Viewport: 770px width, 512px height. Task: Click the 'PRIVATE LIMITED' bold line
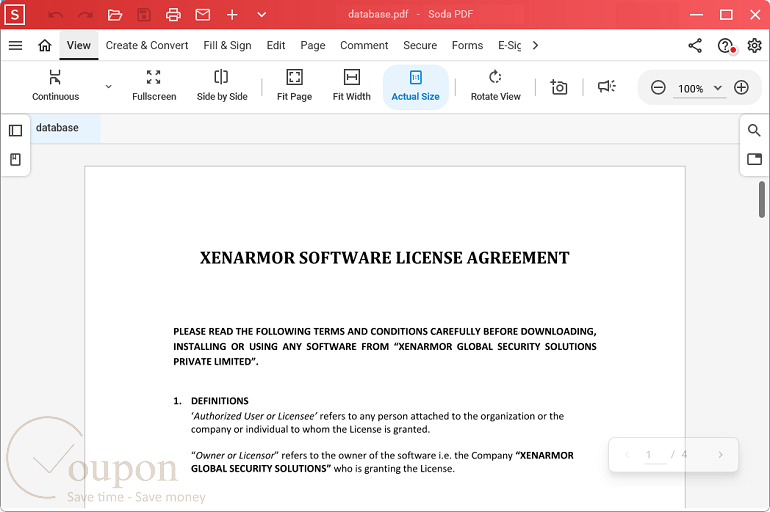(216, 362)
